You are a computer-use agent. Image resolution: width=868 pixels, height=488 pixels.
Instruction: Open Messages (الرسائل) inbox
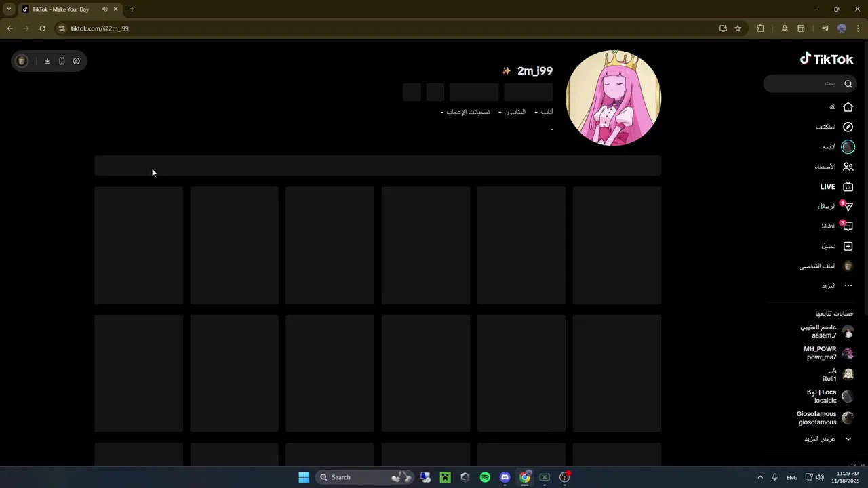[x=835, y=207]
